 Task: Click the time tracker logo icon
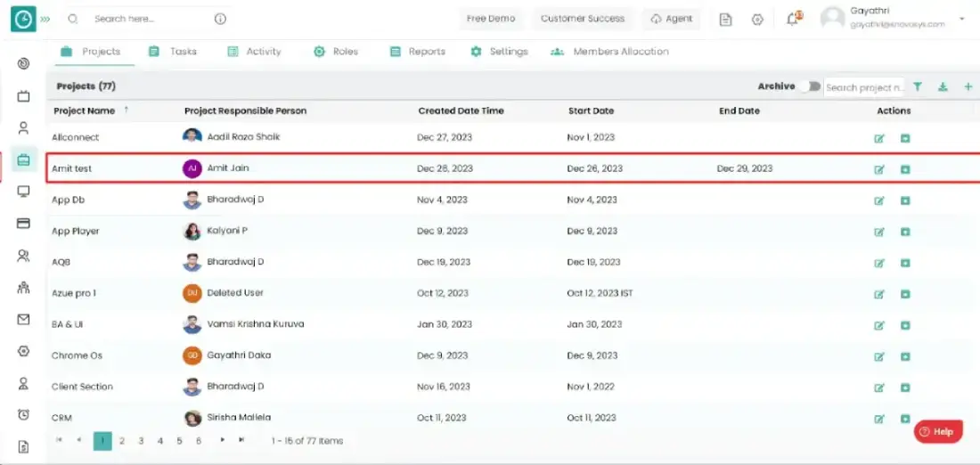click(23, 20)
